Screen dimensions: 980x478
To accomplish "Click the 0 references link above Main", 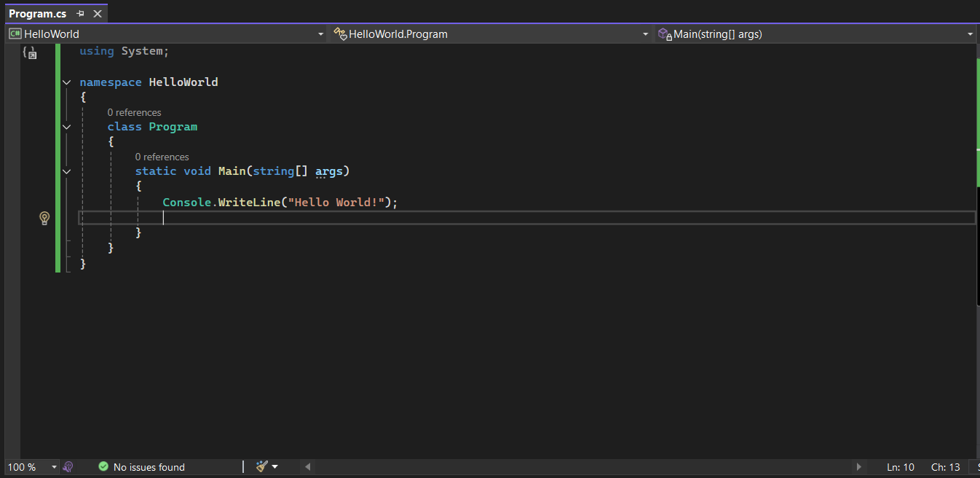I will (x=162, y=157).
